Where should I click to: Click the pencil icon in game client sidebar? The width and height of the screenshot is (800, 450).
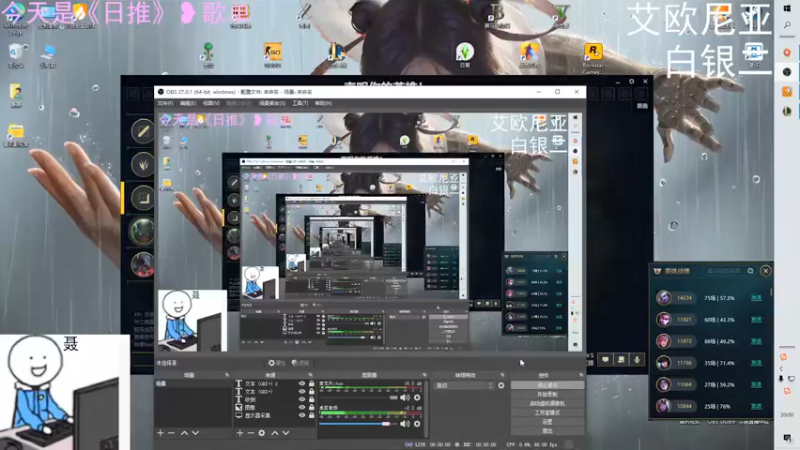(x=142, y=131)
